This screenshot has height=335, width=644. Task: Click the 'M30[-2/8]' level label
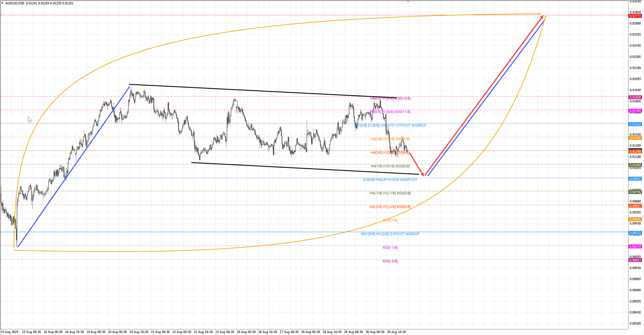(390, 261)
